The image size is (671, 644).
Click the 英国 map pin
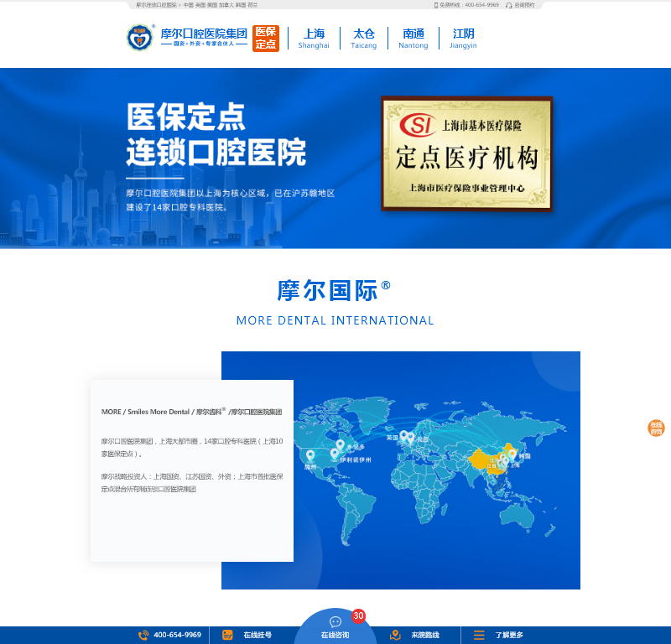coord(403,435)
